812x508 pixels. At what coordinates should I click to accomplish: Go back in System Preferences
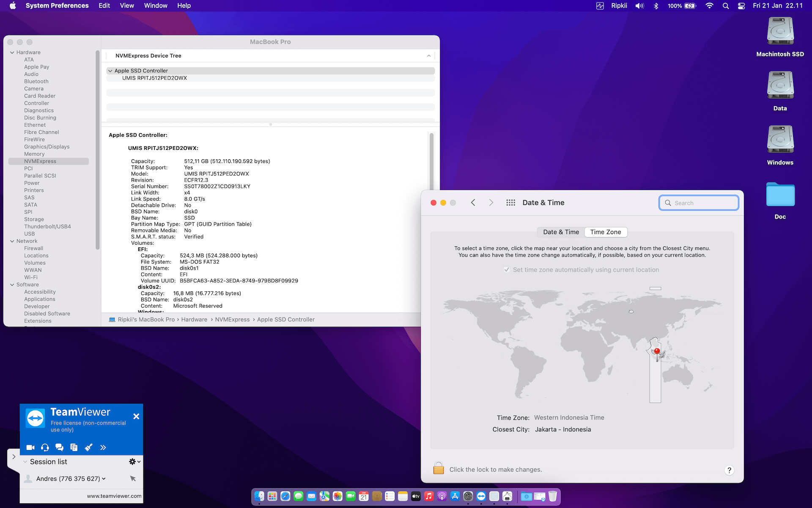point(473,203)
